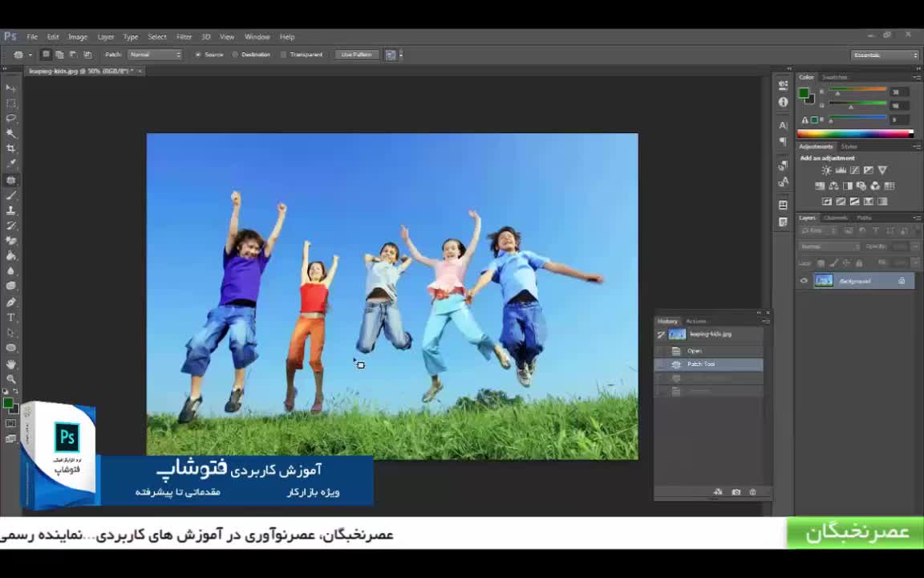Select the Lasso tool
The image size is (924, 578).
[11, 118]
